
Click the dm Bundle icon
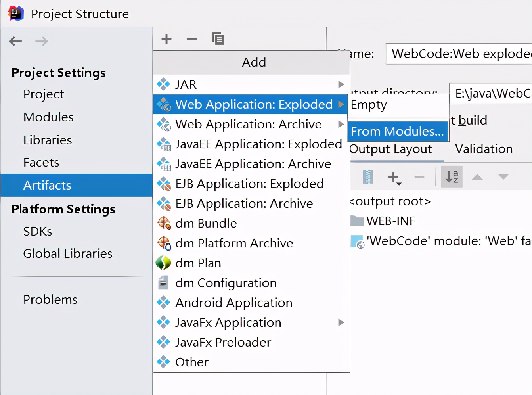tap(164, 223)
